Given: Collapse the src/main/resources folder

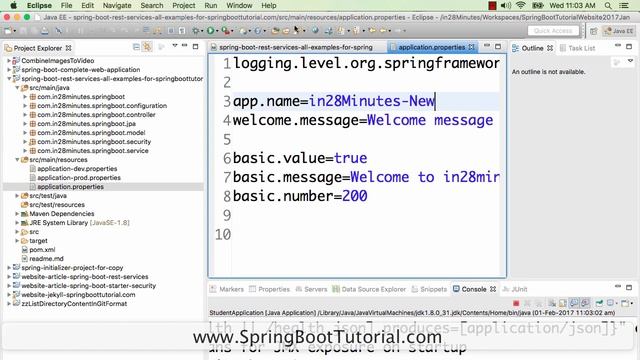Looking at the screenshot, I should click(x=17, y=160).
